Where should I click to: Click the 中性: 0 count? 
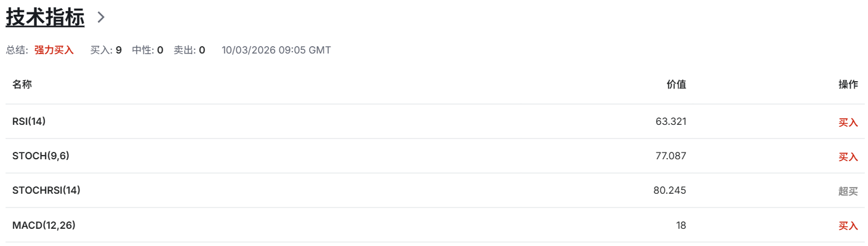[x=147, y=50]
